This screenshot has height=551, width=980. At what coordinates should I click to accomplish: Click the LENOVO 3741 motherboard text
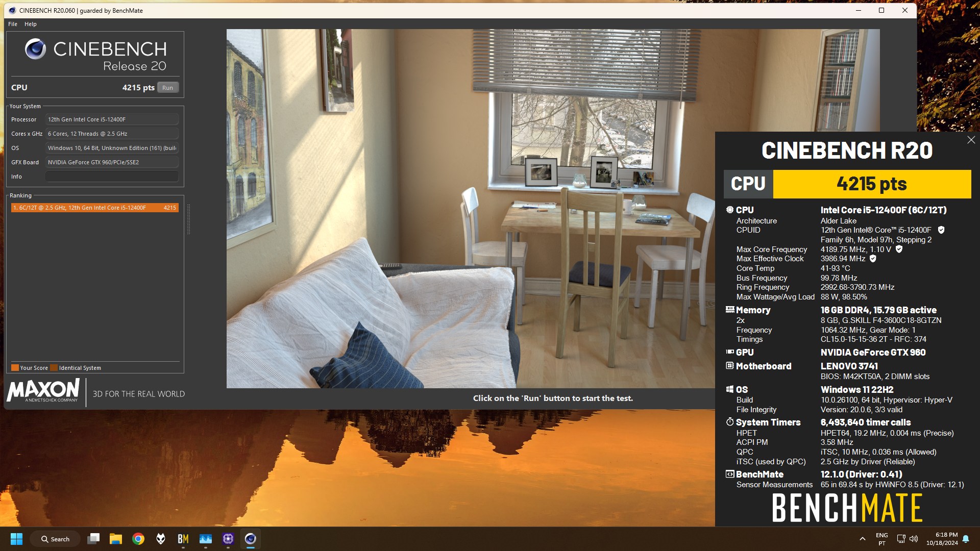pos(849,366)
